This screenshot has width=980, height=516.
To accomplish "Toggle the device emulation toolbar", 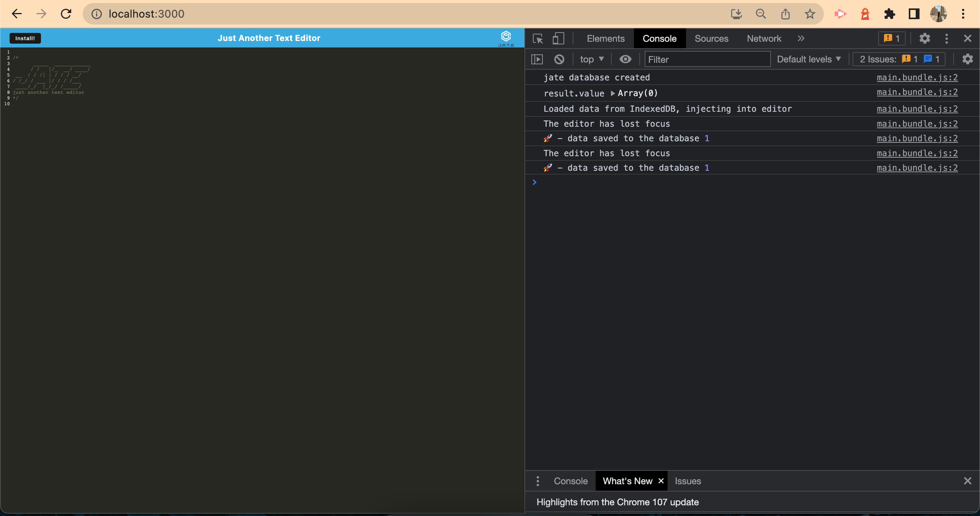I will [558, 38].
